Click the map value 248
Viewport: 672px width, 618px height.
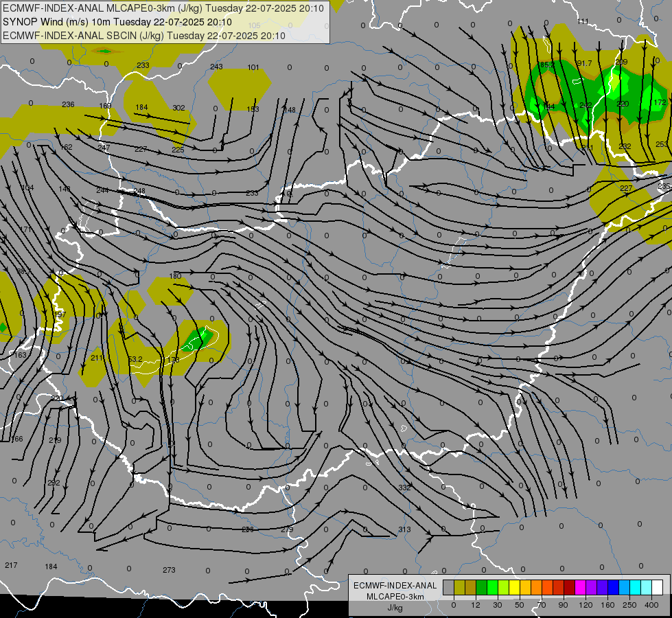139,191
